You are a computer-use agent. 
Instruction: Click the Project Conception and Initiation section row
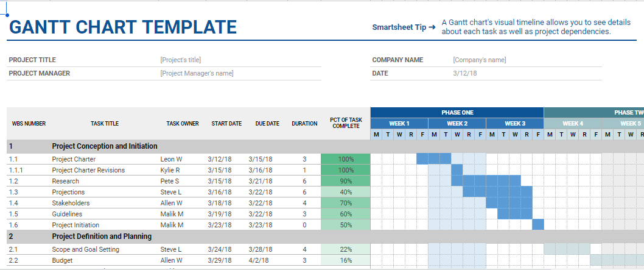(x=105, y=146)
